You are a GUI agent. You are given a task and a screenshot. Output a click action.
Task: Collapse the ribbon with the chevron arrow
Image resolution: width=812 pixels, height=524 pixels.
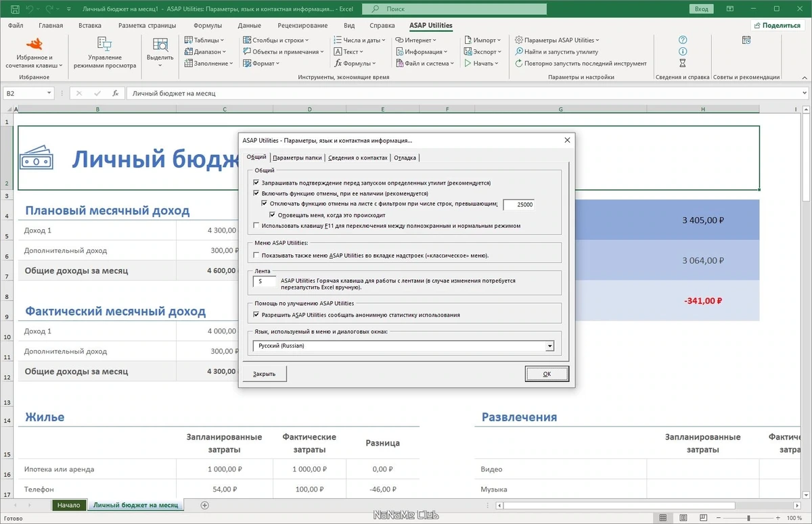tap(804, 78)
